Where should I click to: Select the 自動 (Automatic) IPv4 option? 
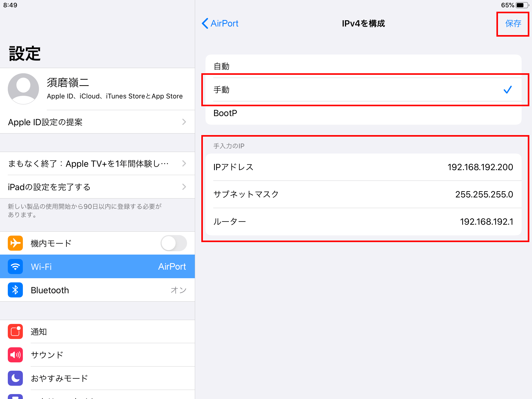pos(363,66)
